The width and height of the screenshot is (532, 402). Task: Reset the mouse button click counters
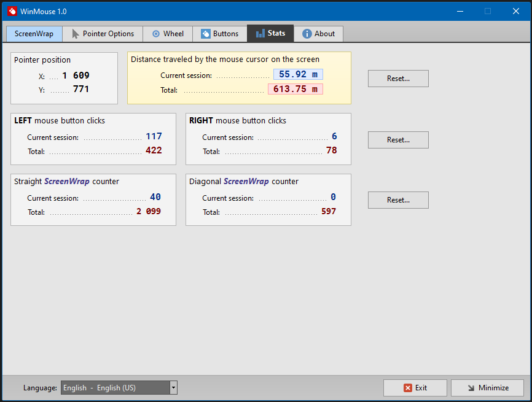click(398, 140)
